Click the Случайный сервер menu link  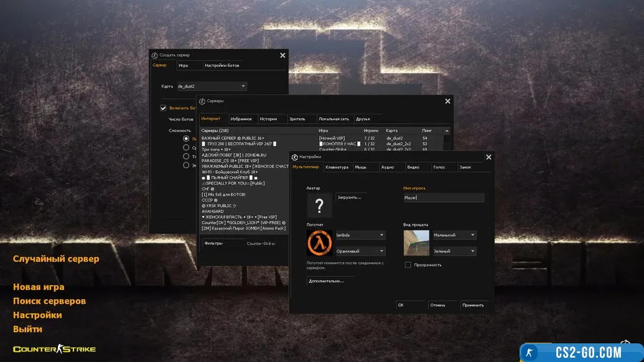(x=56, y=258)
